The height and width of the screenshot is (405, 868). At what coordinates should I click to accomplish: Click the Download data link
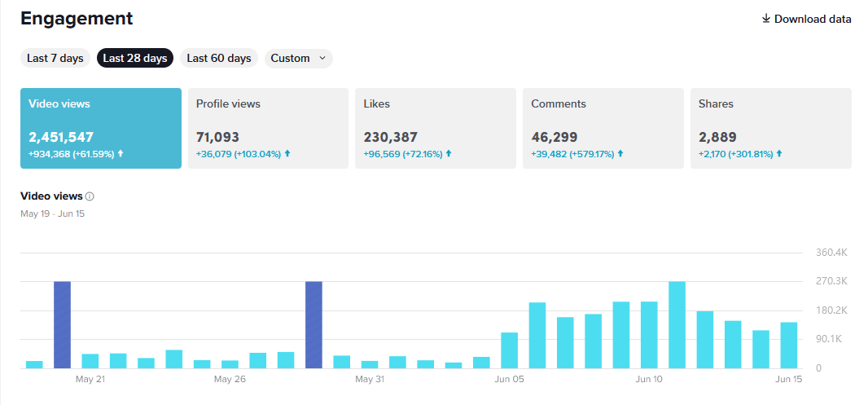[812, 19]
